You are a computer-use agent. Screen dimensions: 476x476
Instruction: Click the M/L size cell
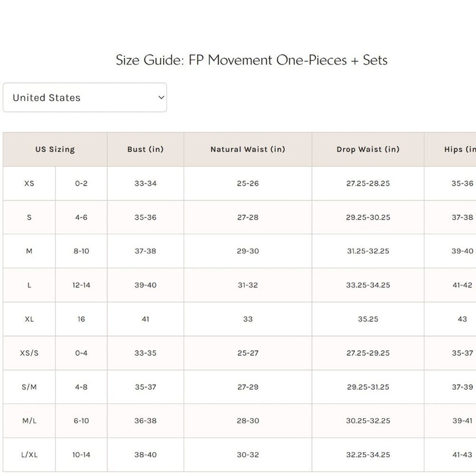29,421
